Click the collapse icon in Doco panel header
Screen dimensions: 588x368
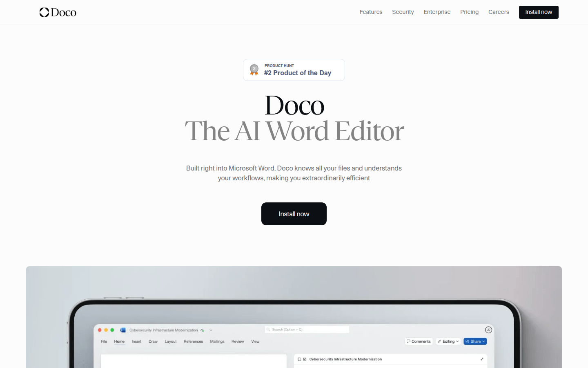coord(482,359)
